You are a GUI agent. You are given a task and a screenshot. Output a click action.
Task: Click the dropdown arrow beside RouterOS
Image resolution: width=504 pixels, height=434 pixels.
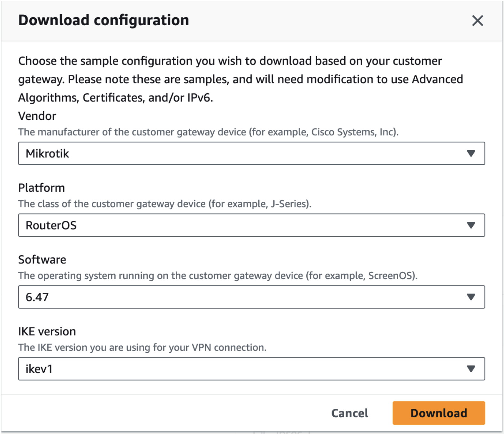pyautogui.click(x=471, y=225)
